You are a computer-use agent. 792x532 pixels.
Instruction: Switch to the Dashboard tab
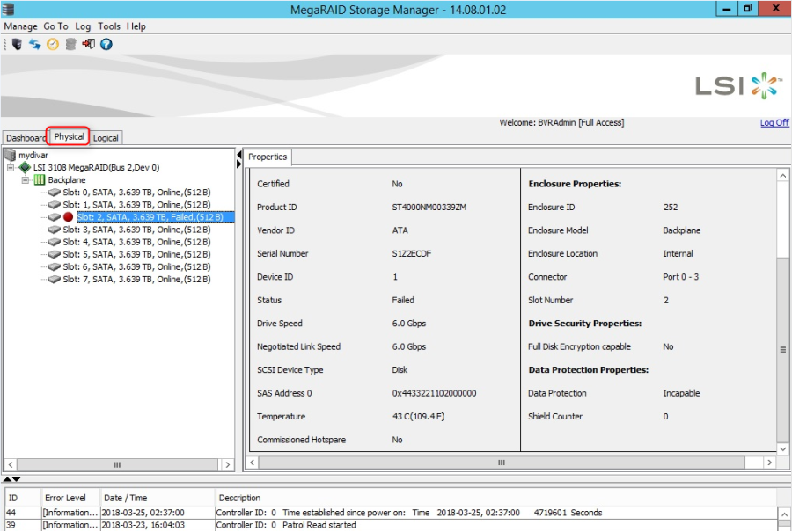point(26,138)
